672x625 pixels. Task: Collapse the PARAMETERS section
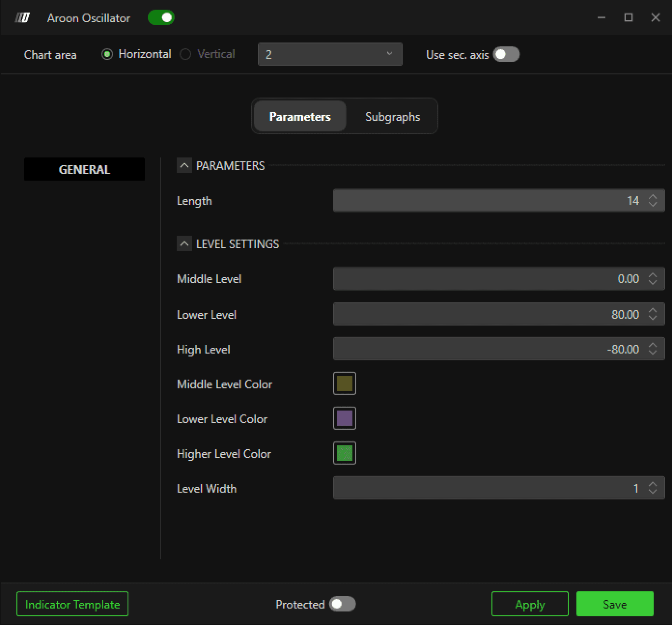point(184,166)
